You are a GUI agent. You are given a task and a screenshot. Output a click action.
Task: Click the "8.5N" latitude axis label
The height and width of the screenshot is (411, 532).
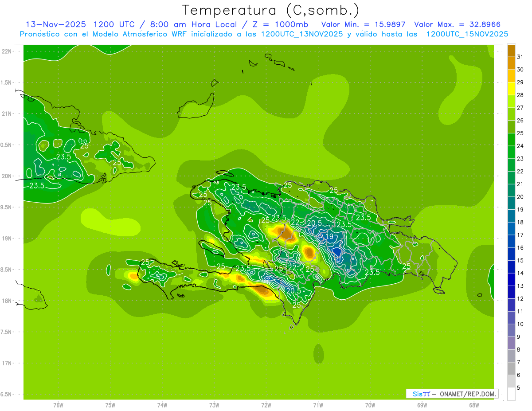[x=6, y=270]
